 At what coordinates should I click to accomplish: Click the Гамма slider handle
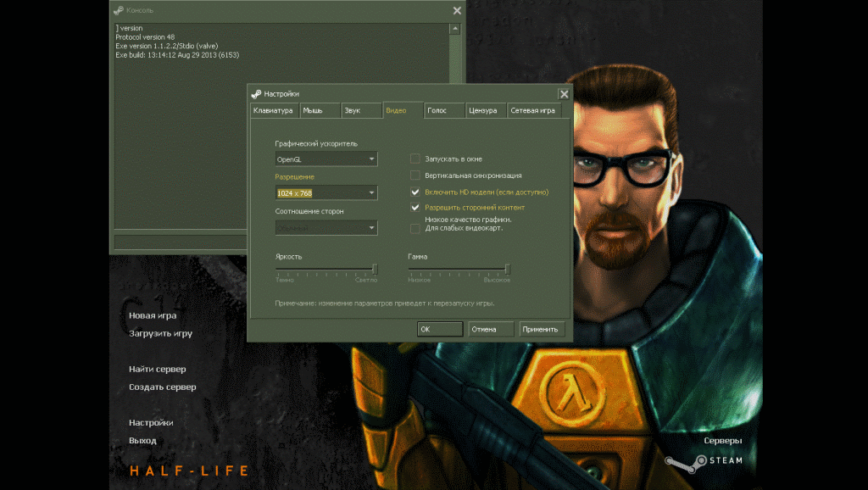click(x=507, y=269)
